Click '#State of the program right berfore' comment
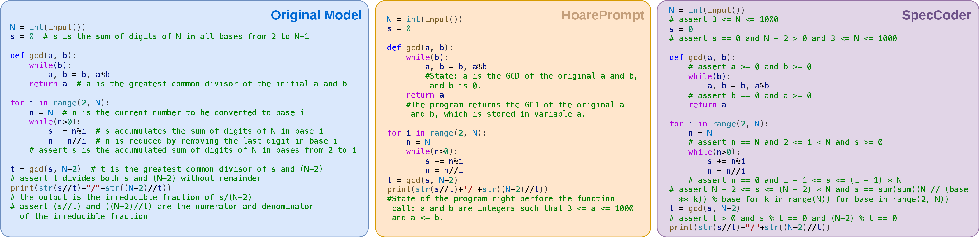Screen dimensions: 980x238 510,208
